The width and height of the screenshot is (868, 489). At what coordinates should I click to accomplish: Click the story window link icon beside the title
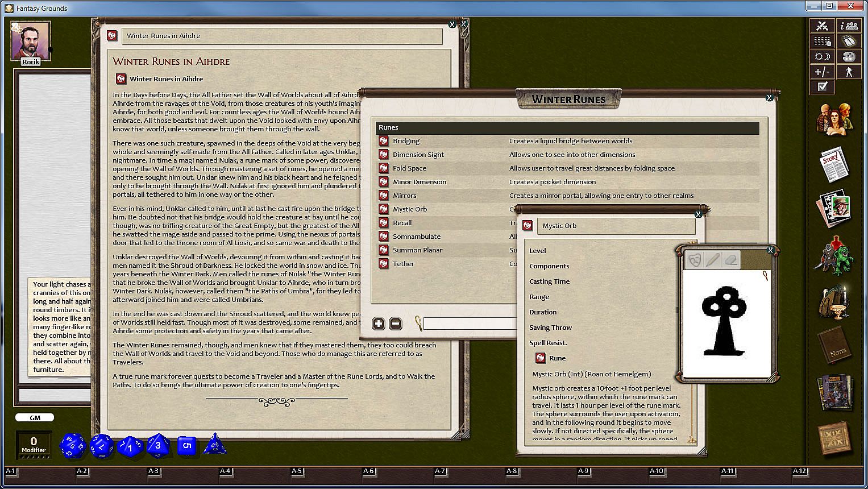pos(112,35)
